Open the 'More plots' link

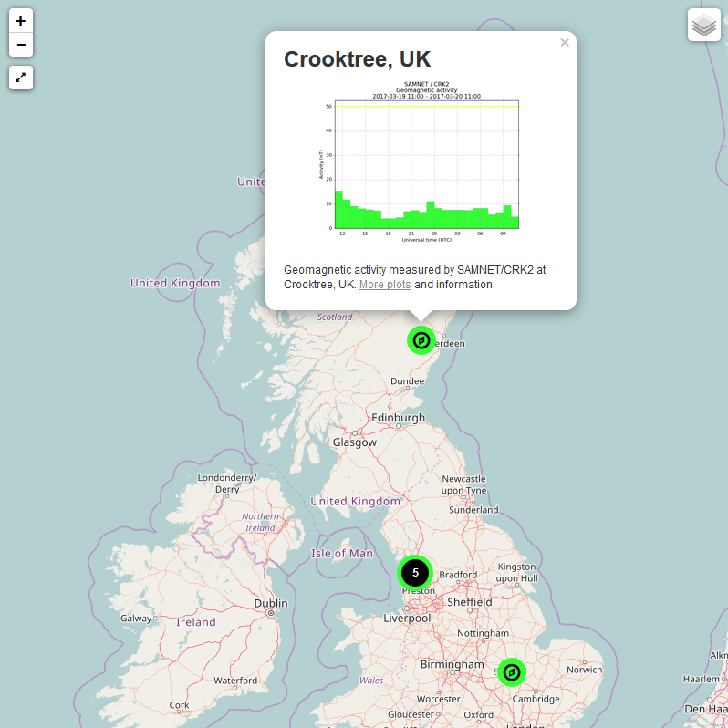(385, 285)
